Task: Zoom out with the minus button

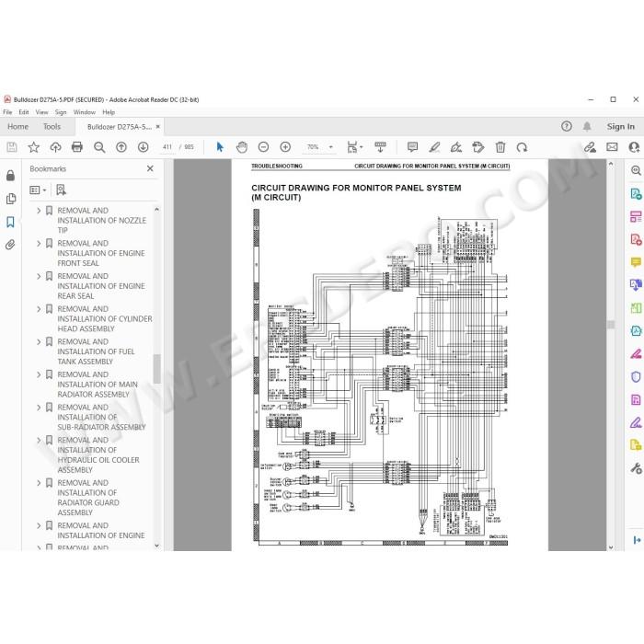Action: (263, 147)
